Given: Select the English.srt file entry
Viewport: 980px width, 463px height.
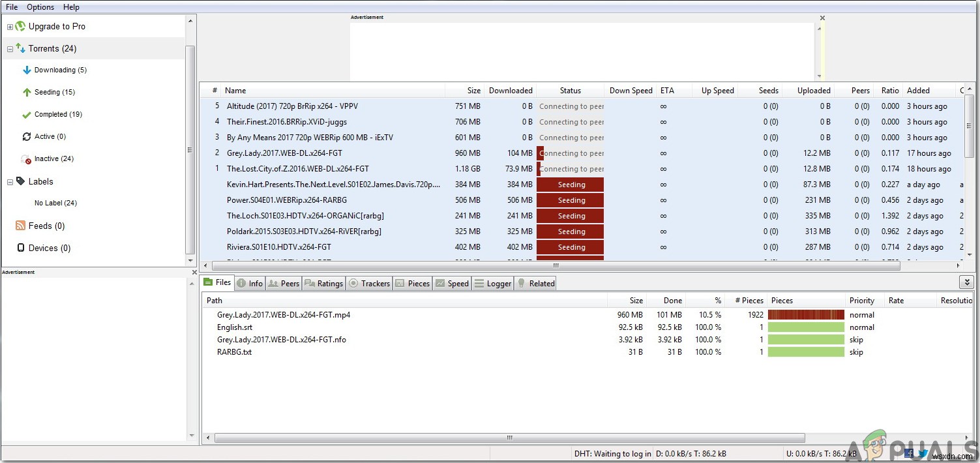Looking at the screenshot, I should click(x=236, y=327).
